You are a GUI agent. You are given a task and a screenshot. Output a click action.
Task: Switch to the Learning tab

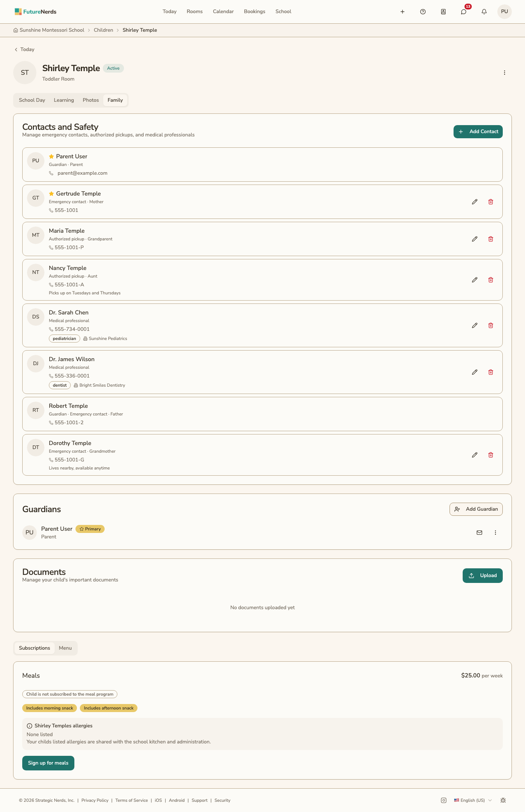[x=64, y=100]
